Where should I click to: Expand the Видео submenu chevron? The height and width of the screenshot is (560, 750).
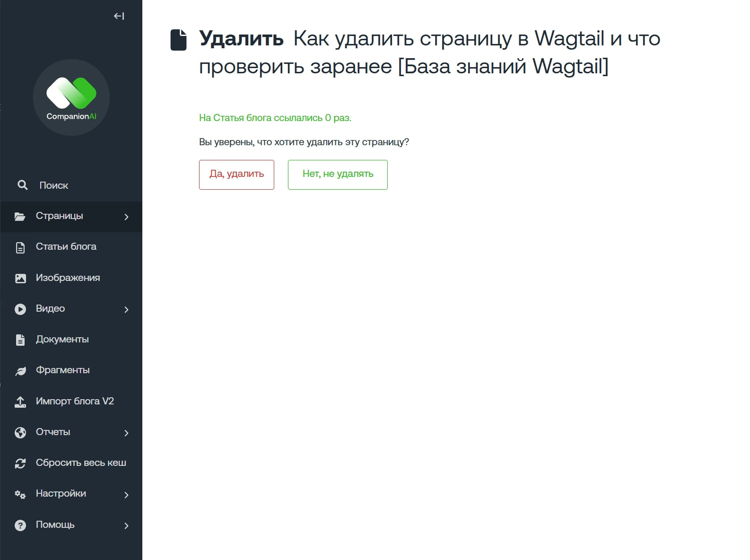click(126, 309)
